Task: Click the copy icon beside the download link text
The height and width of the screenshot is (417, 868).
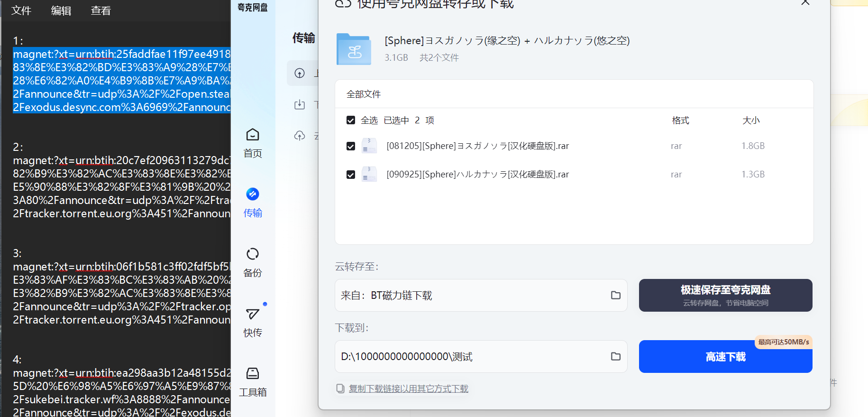Action: click(x=340, y=389)
